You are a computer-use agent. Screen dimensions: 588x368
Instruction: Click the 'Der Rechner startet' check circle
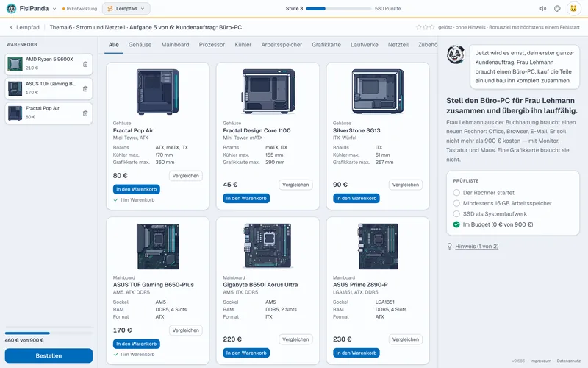click(456, 193)
